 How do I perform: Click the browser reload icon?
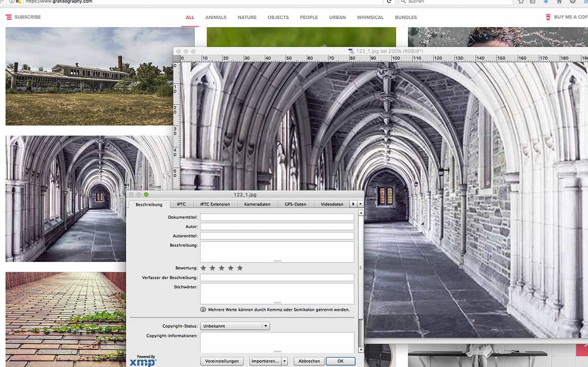[389, 1]
